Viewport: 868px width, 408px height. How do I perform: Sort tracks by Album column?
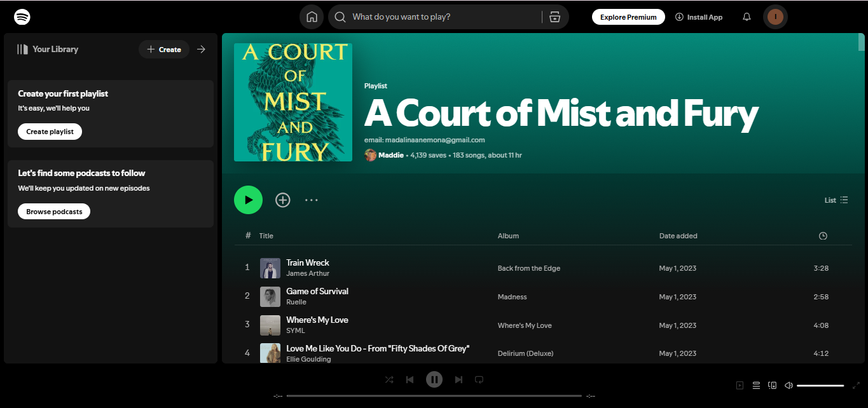pyautogui.click(x=508, y=236)
